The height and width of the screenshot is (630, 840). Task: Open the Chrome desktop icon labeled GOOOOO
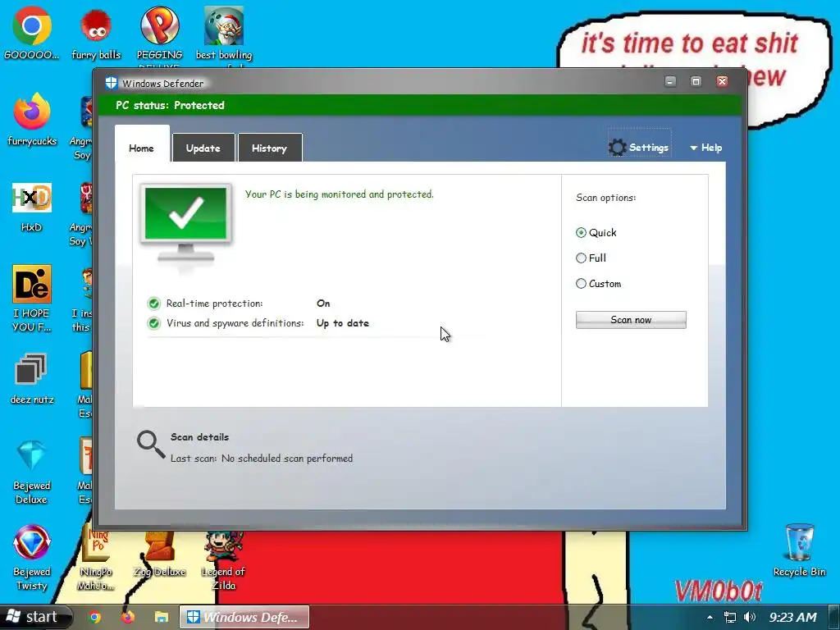coord(32,33)
